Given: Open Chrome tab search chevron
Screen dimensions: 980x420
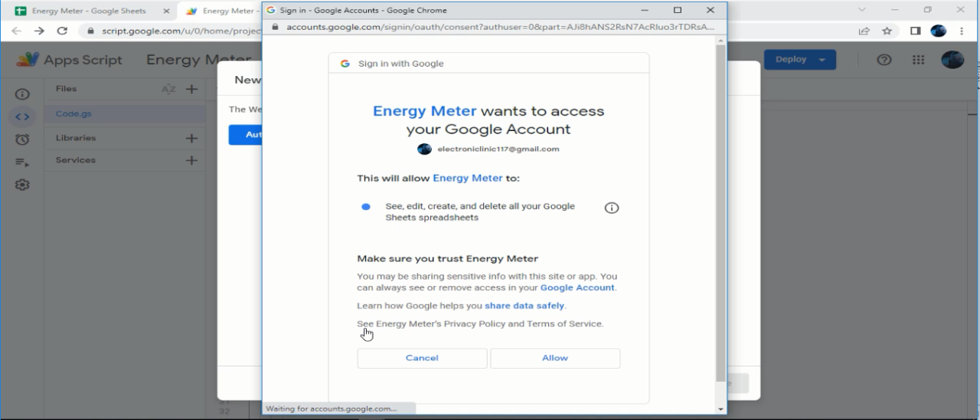Looking at the screenshot, I should pos(862,10).
